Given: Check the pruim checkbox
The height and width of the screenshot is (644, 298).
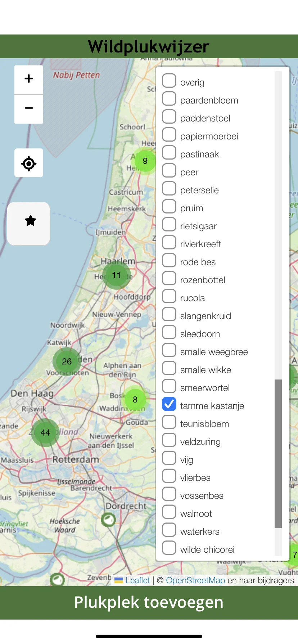Looking at the screenshot, I should 169,207.
